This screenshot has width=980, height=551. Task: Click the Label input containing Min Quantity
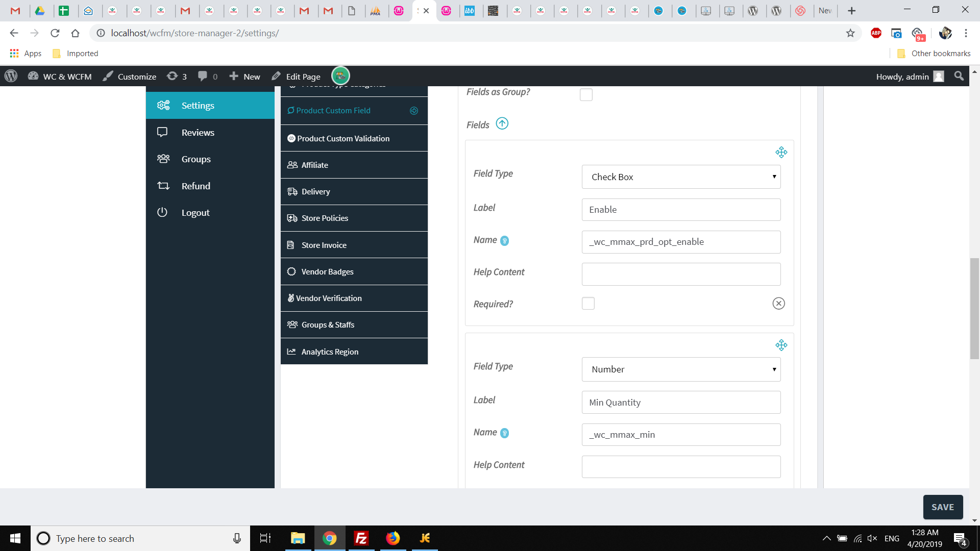tap(681, 403)
